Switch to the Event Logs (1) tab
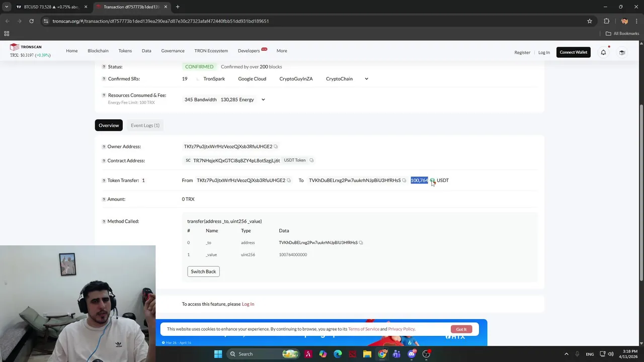This screenshot has height=362, width=644. click(x=145, y=125)
